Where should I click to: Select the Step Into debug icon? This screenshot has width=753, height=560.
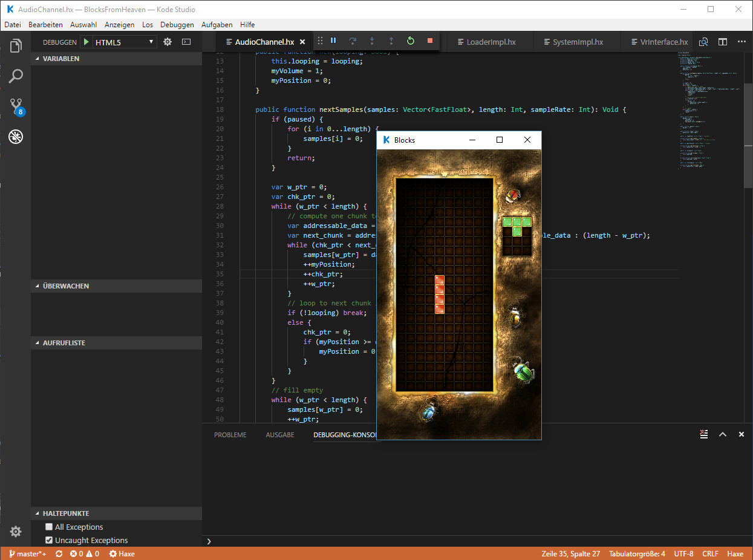372,41
